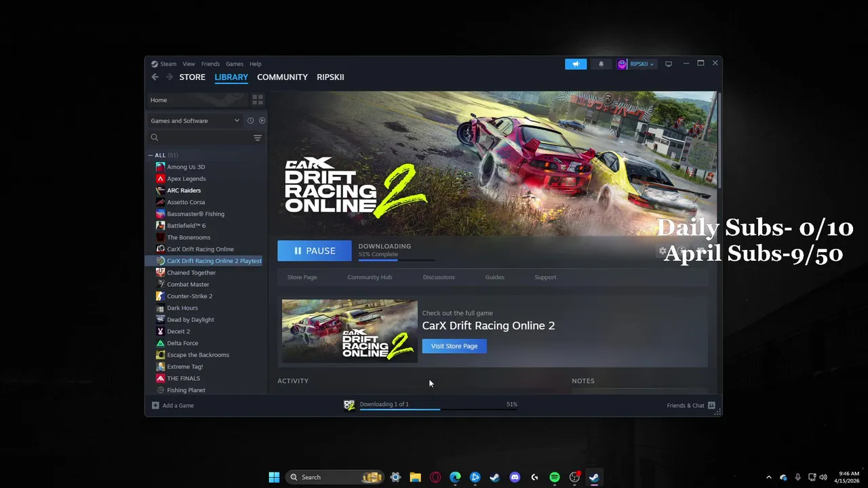The width and height of the screenshot is (868, 488).
Task: Click the Delta Force game icon
Action: 160,343
